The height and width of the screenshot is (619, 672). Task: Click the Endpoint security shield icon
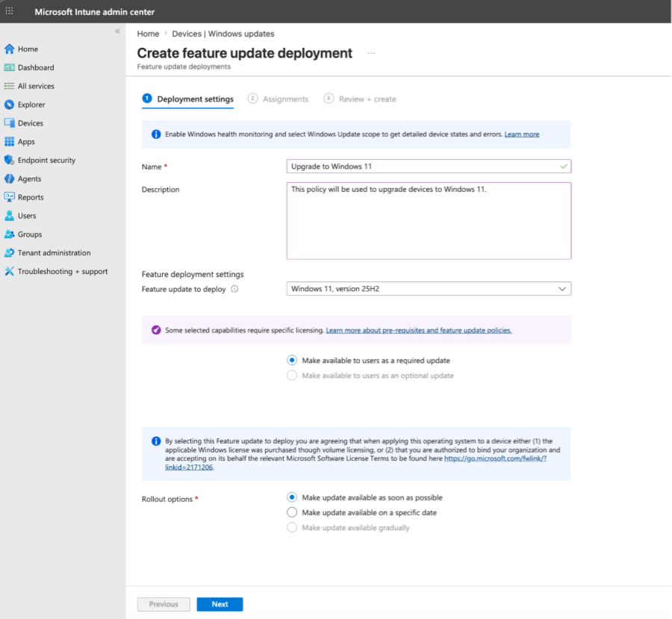pos(10,160)
